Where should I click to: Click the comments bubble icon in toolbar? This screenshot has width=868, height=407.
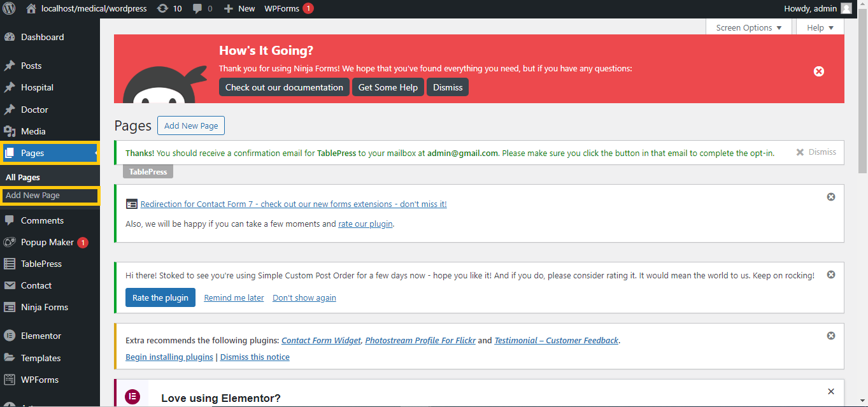pyautogui.click(x=197, y=8)
